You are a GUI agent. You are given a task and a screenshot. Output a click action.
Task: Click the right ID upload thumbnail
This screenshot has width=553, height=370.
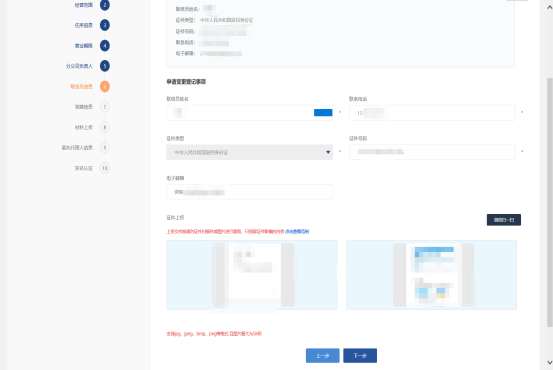pos(431,275)
